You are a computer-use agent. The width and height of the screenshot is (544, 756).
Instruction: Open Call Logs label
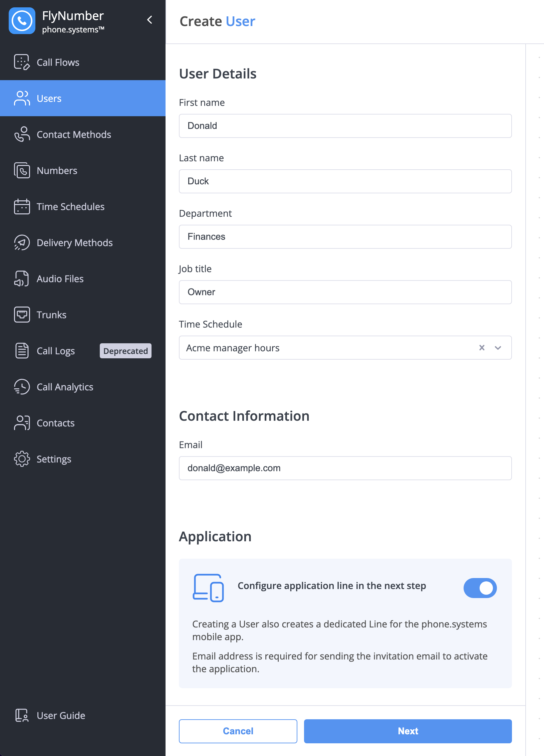[56, 351]
